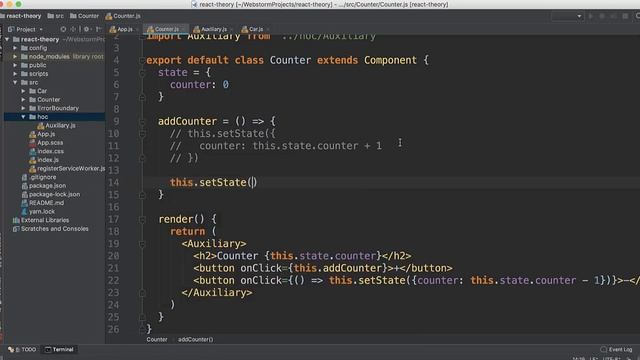Expand the node_modules folder
The image size is (640, 360).
[15, 56]
